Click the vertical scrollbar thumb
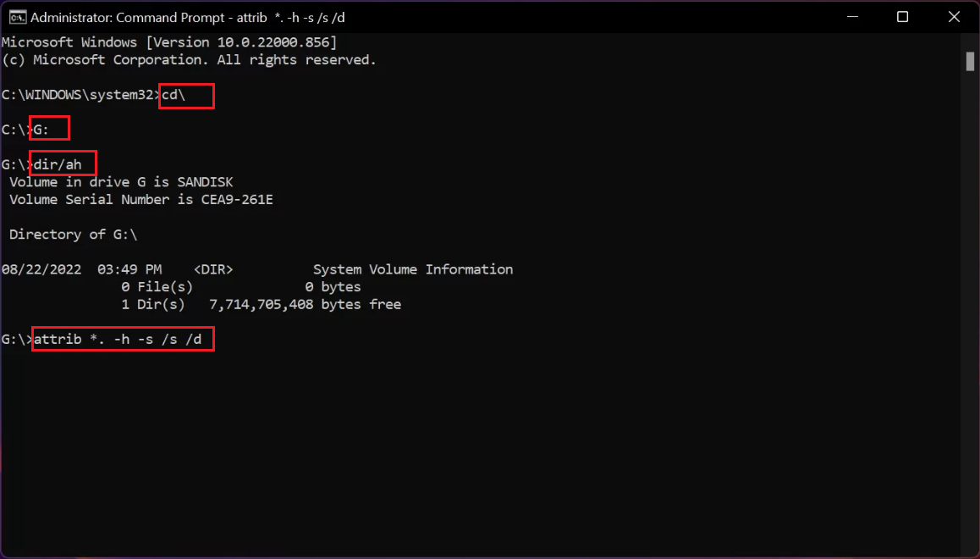 (x=970, y=61)
